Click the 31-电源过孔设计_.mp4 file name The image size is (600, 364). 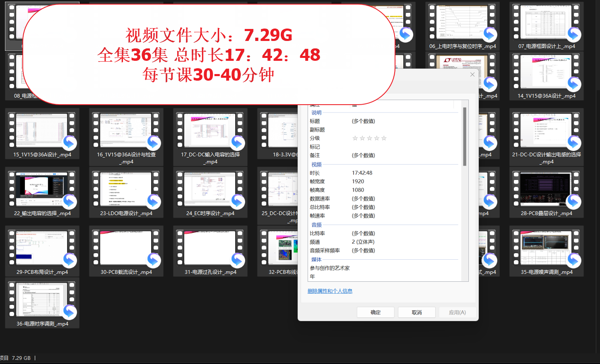tap(210, 272)
